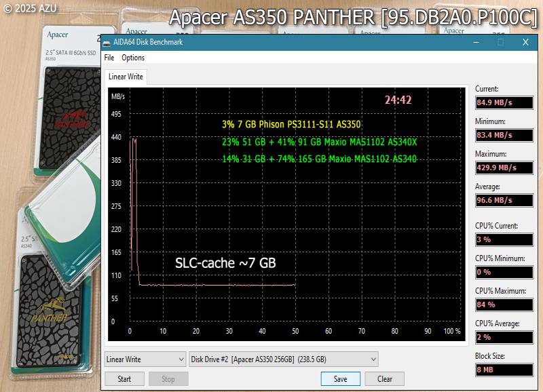The image size is (543, 392).
Task: Click the elapsed timer 24:42 in the graph
Action: click(x=398, y=100)
